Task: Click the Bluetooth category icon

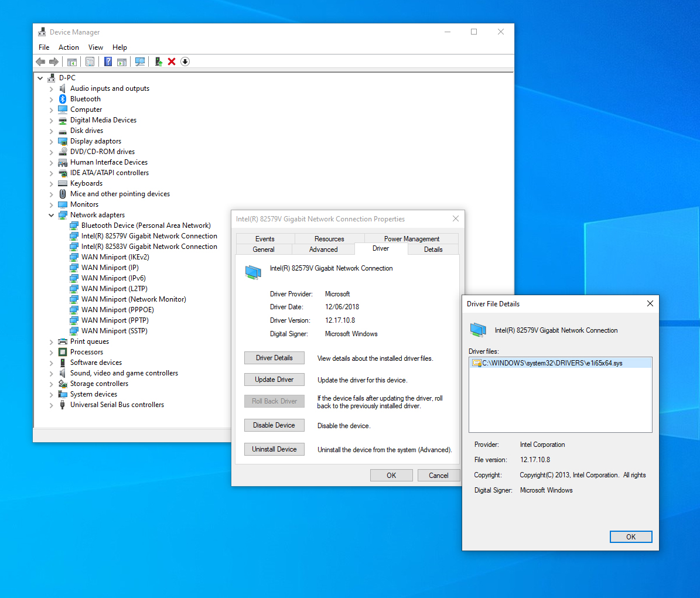Action: click(63, 99)
